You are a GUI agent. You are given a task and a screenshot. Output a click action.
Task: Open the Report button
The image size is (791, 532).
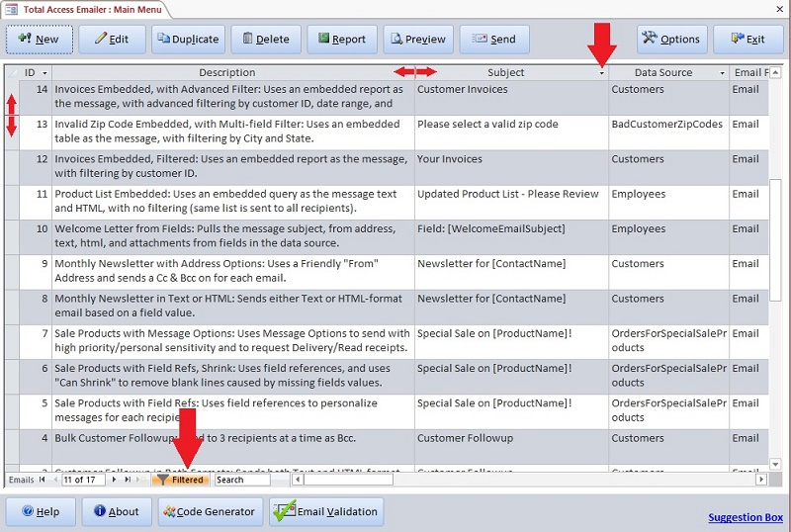coord(342,40)
